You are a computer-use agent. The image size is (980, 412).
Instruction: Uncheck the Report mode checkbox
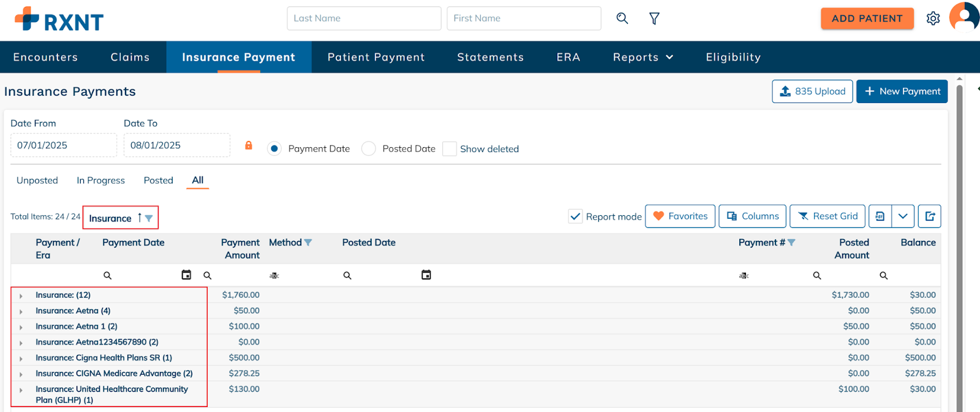575,216
